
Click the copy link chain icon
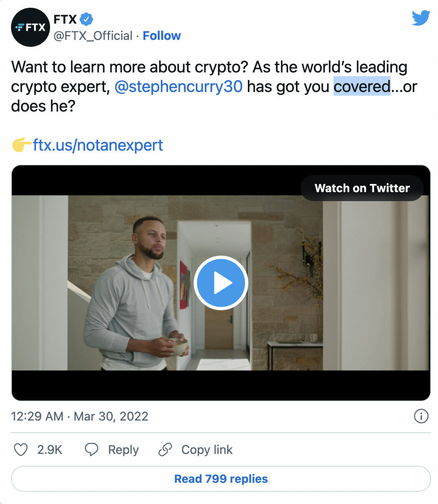165,449
